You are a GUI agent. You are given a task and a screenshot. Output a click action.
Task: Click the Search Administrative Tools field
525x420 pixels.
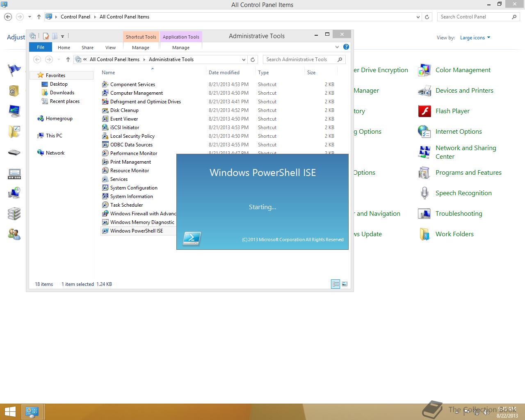304,59
